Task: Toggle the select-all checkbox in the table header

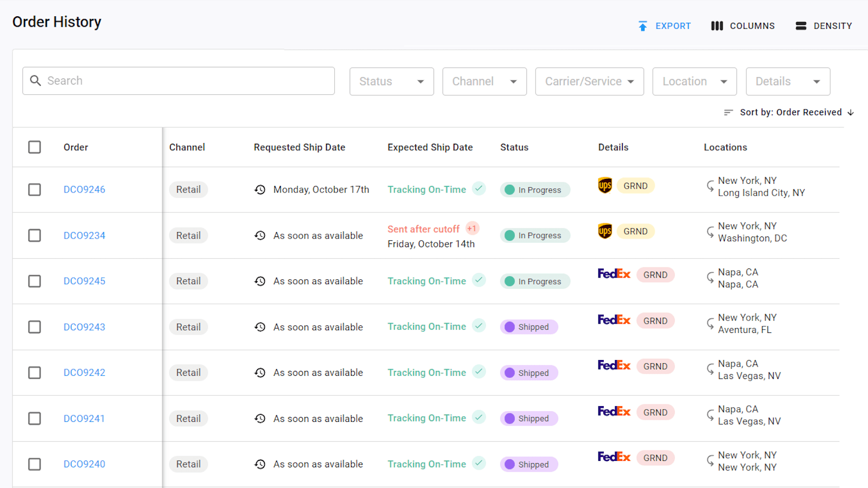Action: [x=34, y=147]
